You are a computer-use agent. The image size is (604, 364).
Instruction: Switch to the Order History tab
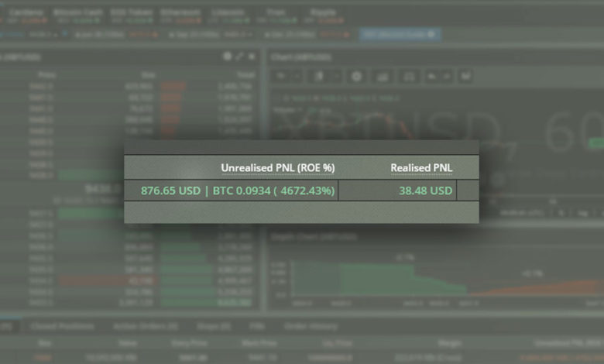(x=311, y=326)
